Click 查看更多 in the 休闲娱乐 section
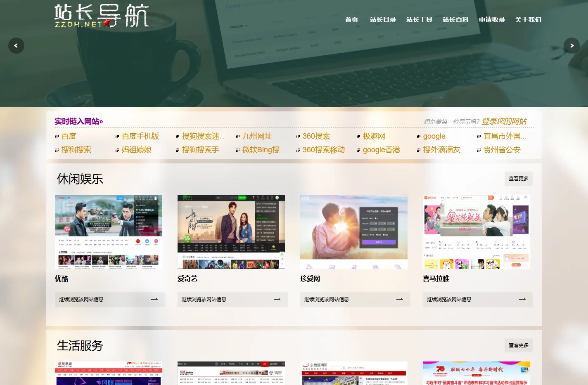This screenshot has width=588, height=385. click(x=519, y=179)
